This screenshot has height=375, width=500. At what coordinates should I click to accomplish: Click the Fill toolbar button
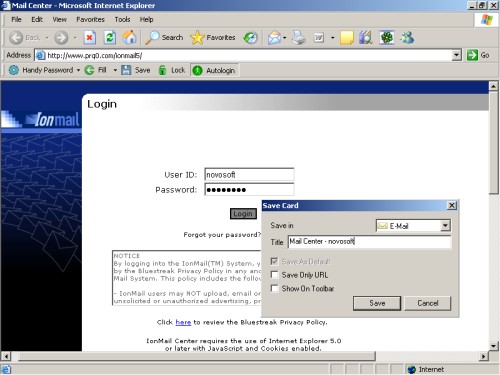[97, 70]
